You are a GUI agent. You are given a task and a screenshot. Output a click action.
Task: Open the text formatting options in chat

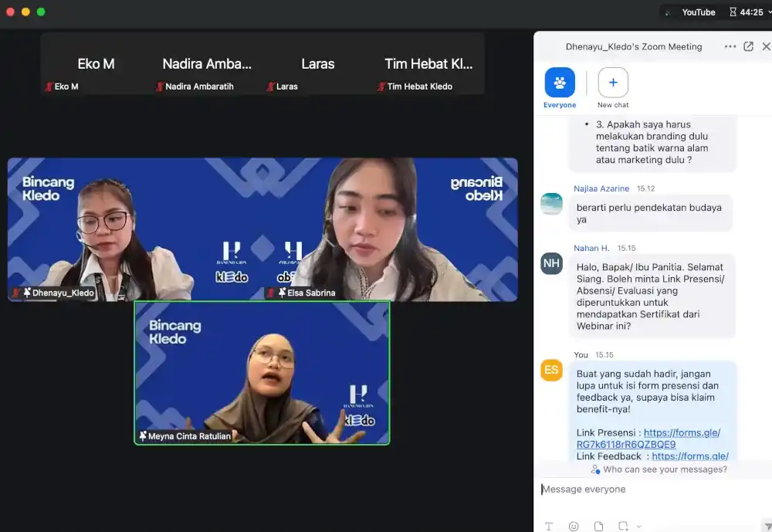tap(549, 527)
